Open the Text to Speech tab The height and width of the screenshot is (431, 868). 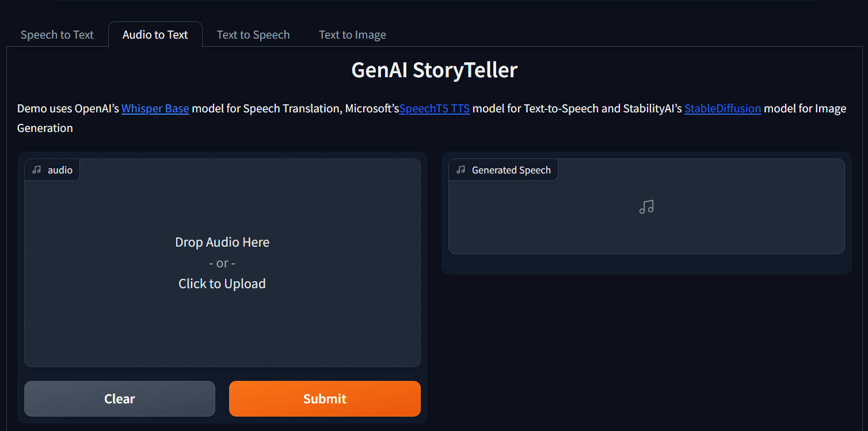point(253,35)
